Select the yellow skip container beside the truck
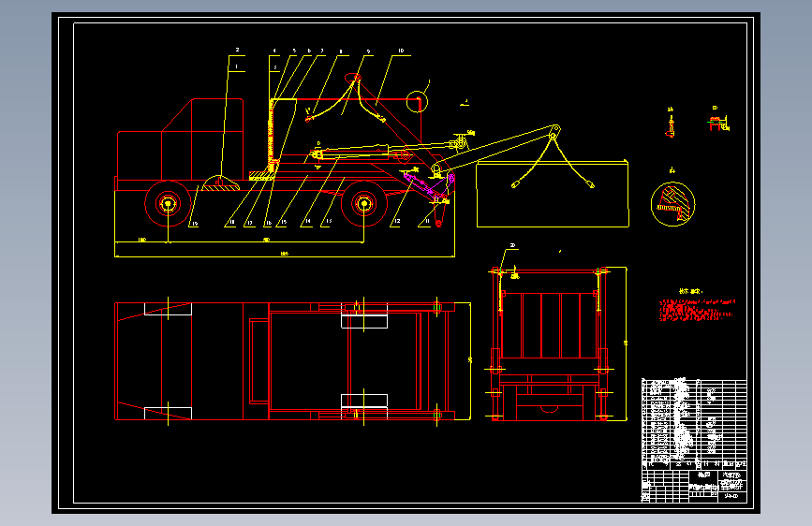The image size is (812, 526). tap(553, 194)
